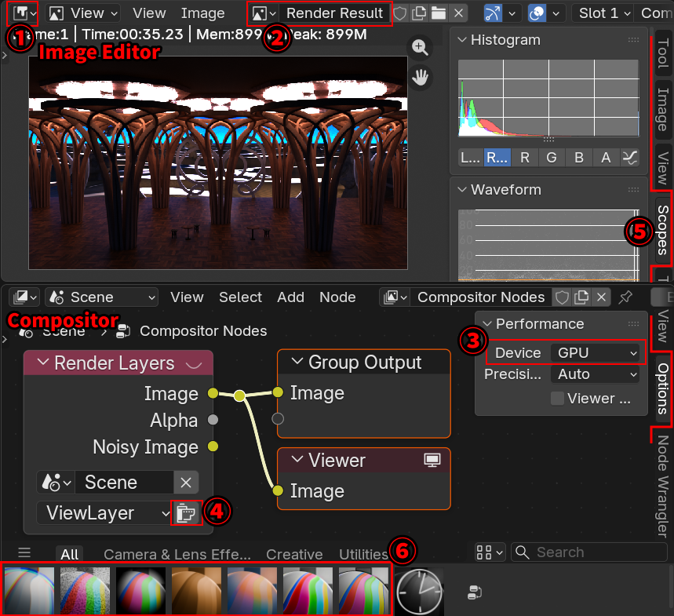Select the Creative asset catalog tab
Image resolution: width=674 pixels, height=616 pixels.
[x=294, y=555]
